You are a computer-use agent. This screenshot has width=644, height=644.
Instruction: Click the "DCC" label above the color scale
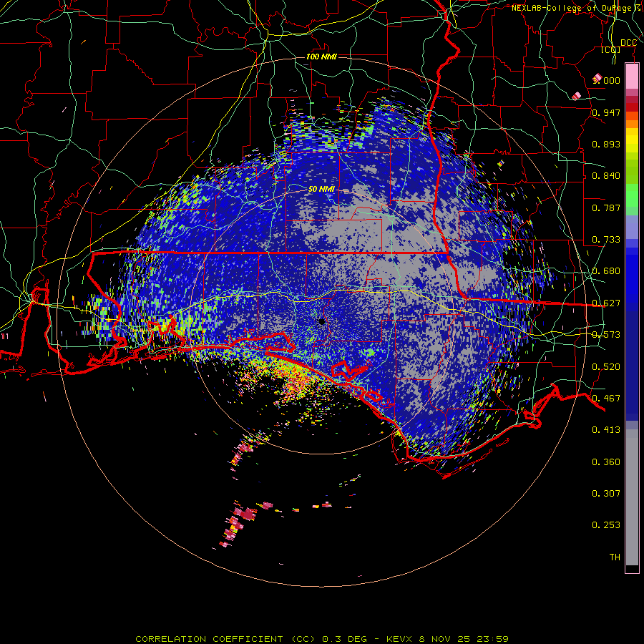click(x=628, y=43)
